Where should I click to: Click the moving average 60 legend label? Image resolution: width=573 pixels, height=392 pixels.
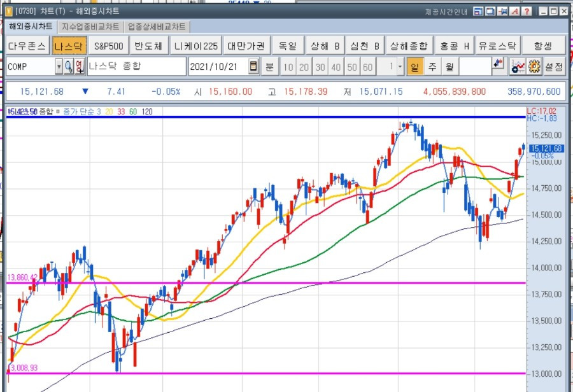133,111
